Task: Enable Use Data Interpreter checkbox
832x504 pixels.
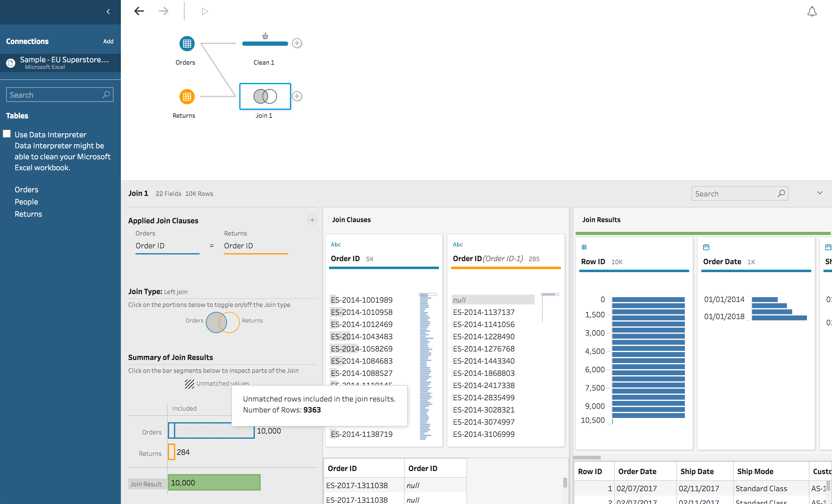Action: click(x=7, y=134)
